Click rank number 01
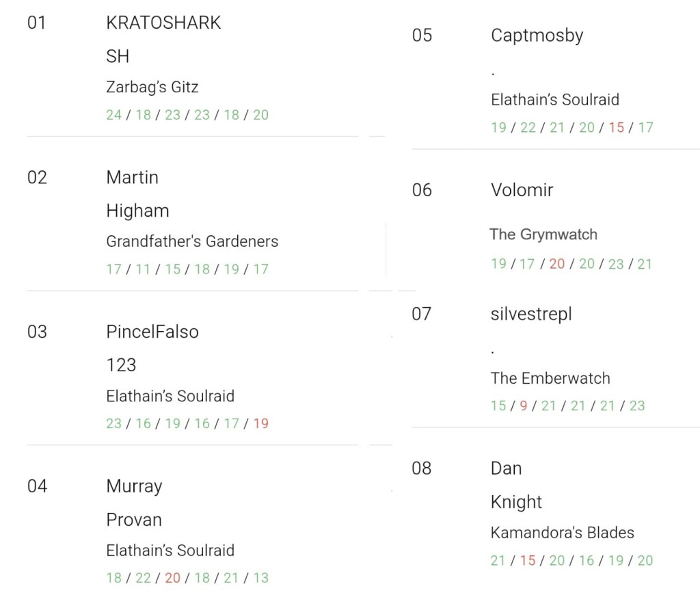The image size is (700, 597). tap(37, 23)
